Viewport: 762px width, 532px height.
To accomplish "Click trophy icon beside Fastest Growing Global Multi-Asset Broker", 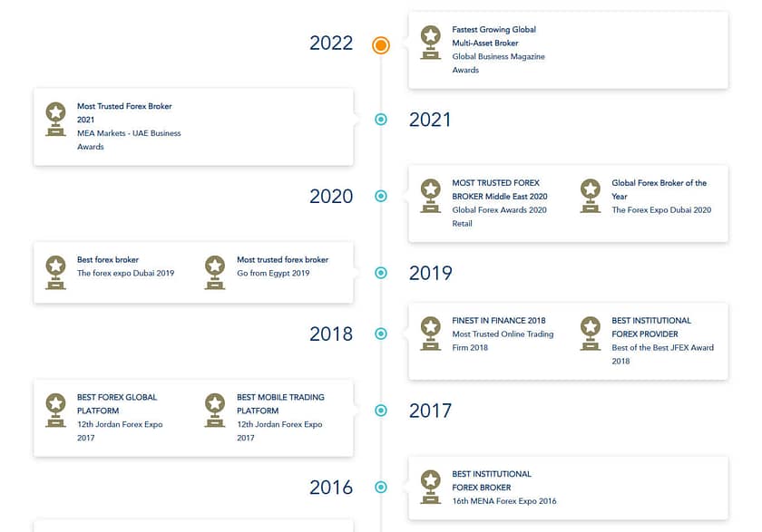I will (431, 42).
